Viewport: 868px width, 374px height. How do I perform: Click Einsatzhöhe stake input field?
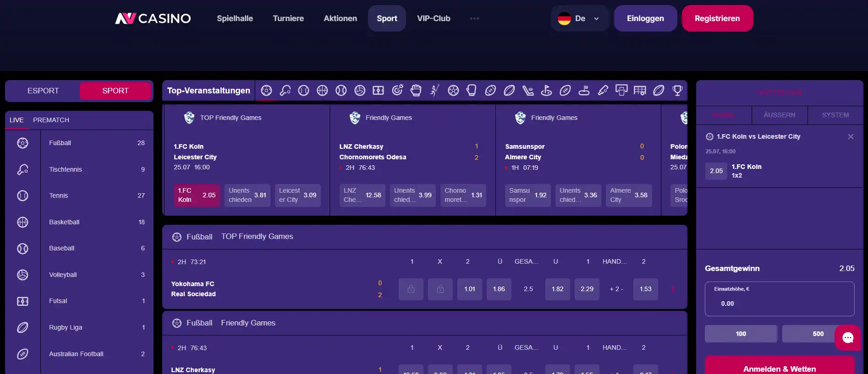pos(780,299)
